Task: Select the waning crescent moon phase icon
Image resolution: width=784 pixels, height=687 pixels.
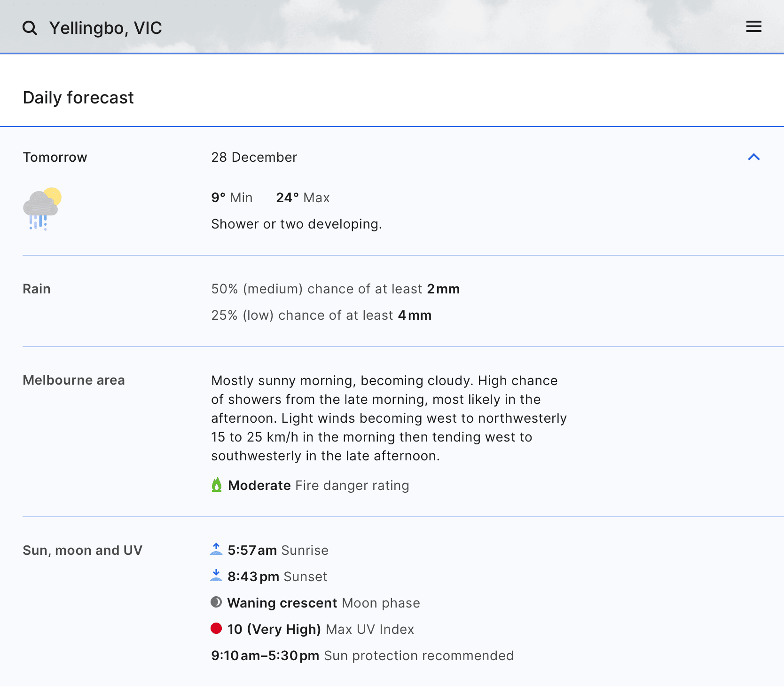Action: coord(216,602)
